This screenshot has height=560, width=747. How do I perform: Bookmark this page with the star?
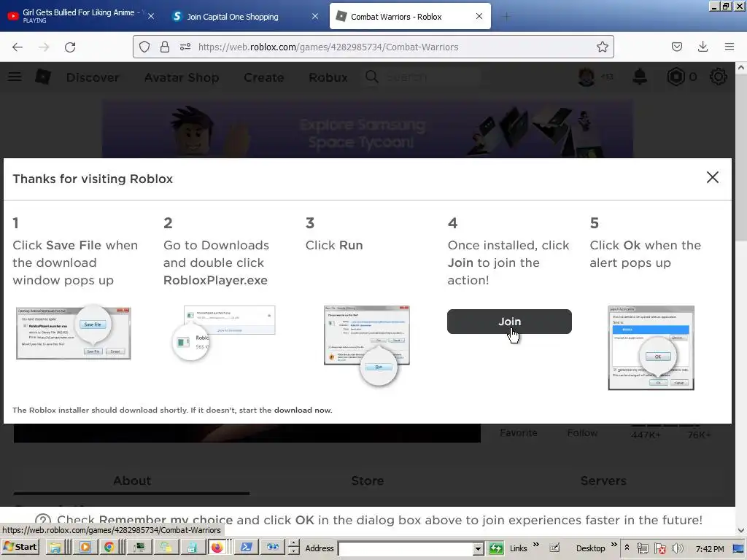coord(602,47)
